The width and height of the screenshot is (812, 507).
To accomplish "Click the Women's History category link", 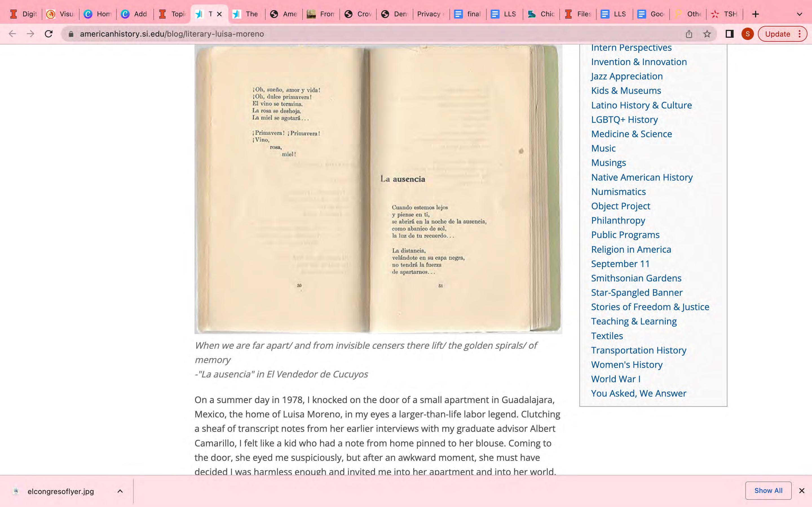I will pyautogui.click(x=626, y=364).
